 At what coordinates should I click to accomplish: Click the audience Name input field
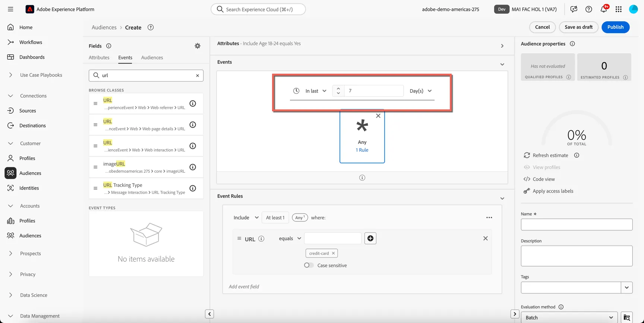(577, 224)
